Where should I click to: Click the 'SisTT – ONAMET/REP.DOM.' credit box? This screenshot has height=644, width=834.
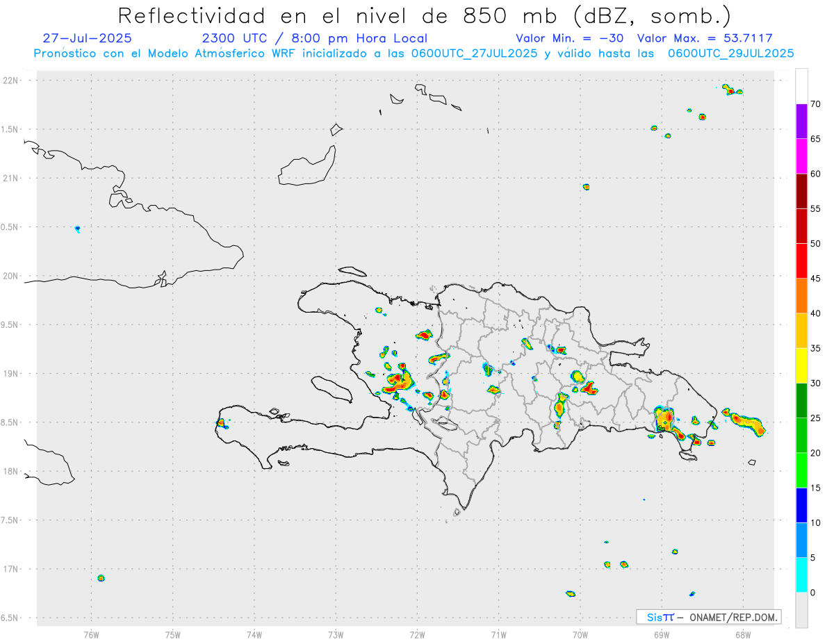pyautogui.click(x=709, y=617)
